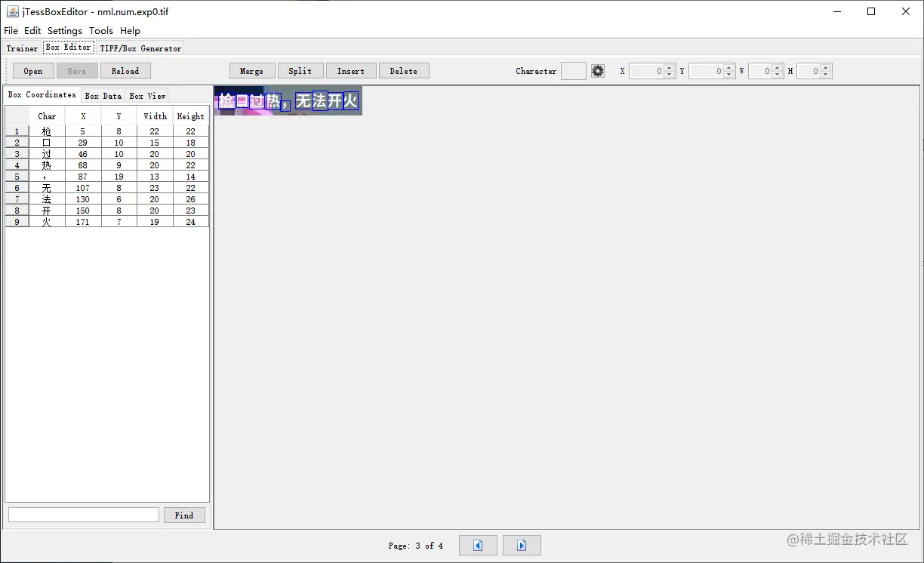This screenshot has width=924, height=563.
Task: Select the Box Data tab
Action: (x=103, y=96)
